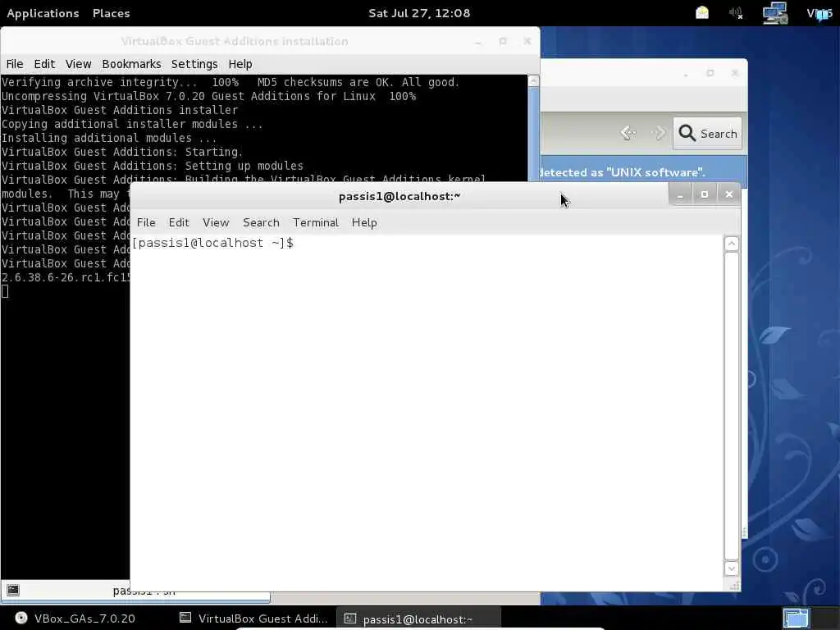Minimize the passis1@localhost terminal window

(680, 194)
